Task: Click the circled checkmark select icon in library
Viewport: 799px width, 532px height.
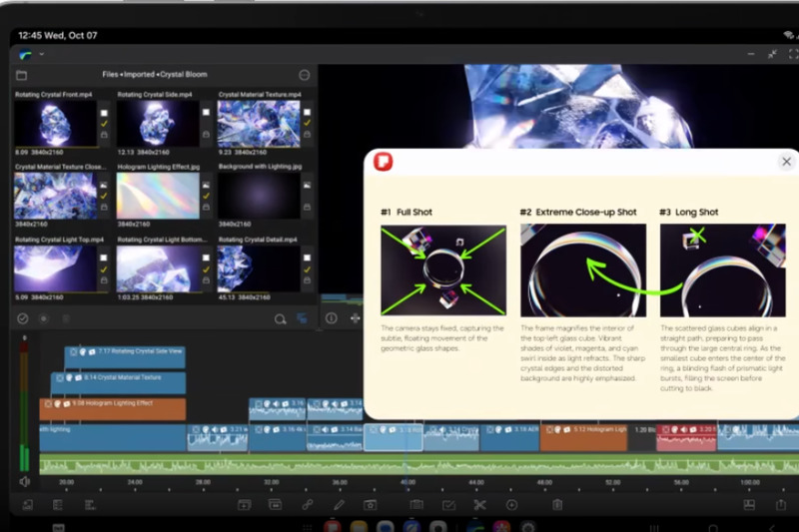Action: 22,318
